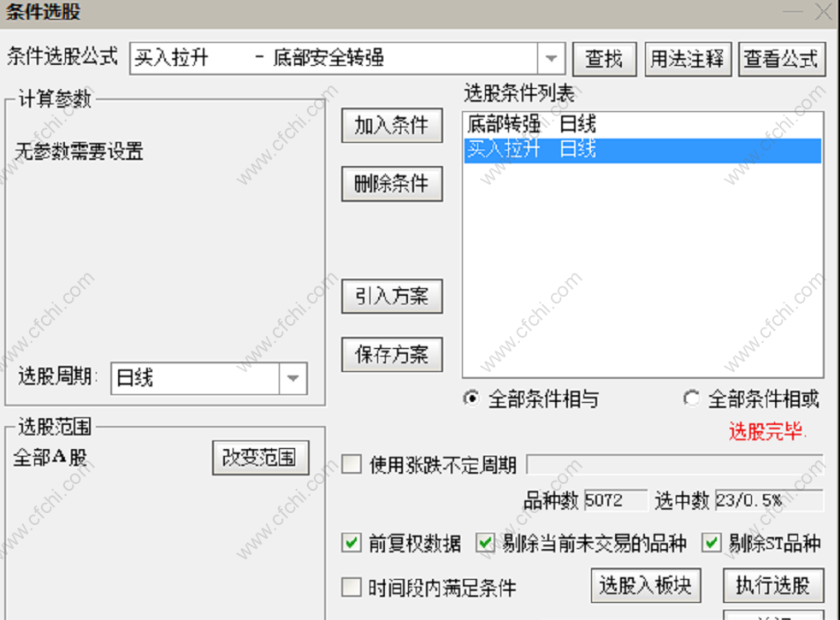The height and width of the screenshot is (620, 840).
Task: Click 查看公式 to view formula
Action: tap(782, 59)
